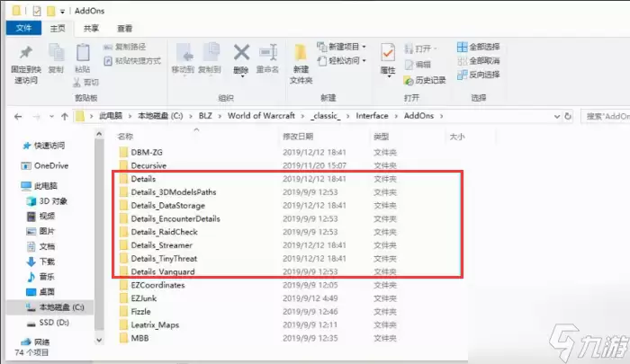Select Network (网络) in sidebar
The image size is (630, 364).
click(x=35, y=342)
